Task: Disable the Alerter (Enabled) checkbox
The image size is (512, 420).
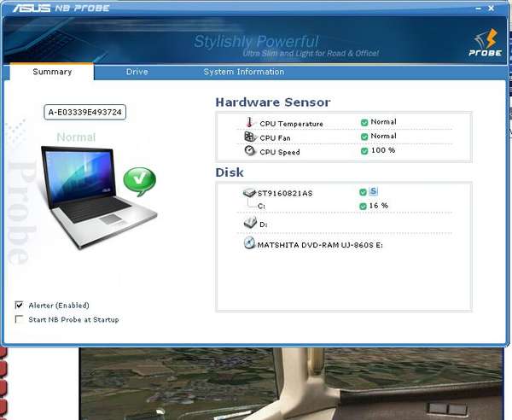Action: click(20, 305)
